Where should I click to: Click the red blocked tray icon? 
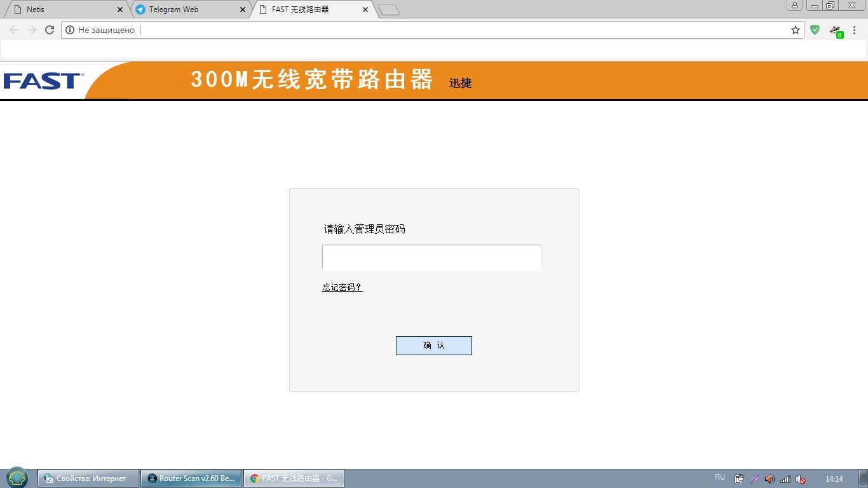801,479
